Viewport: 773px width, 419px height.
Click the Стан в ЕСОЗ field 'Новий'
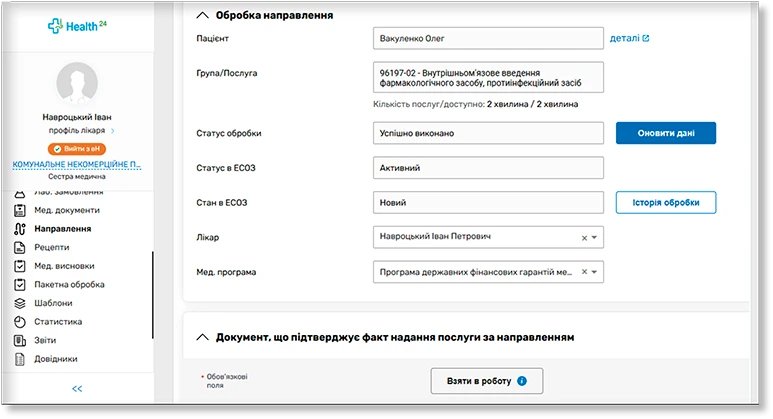point(488,203)
